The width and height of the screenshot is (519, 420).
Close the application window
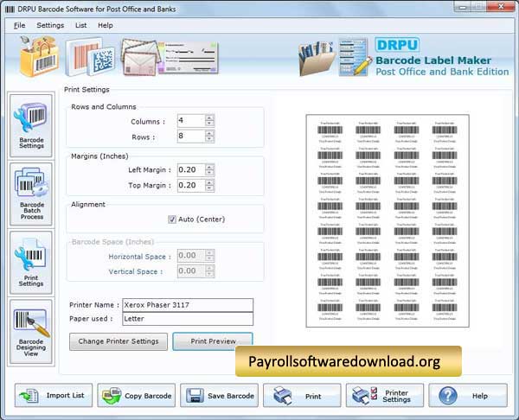pos(501,6)
